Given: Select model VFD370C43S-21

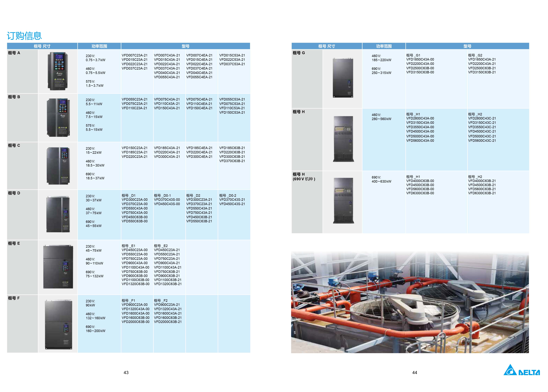Looking at the screenshot, I should [x=232, y=200].
